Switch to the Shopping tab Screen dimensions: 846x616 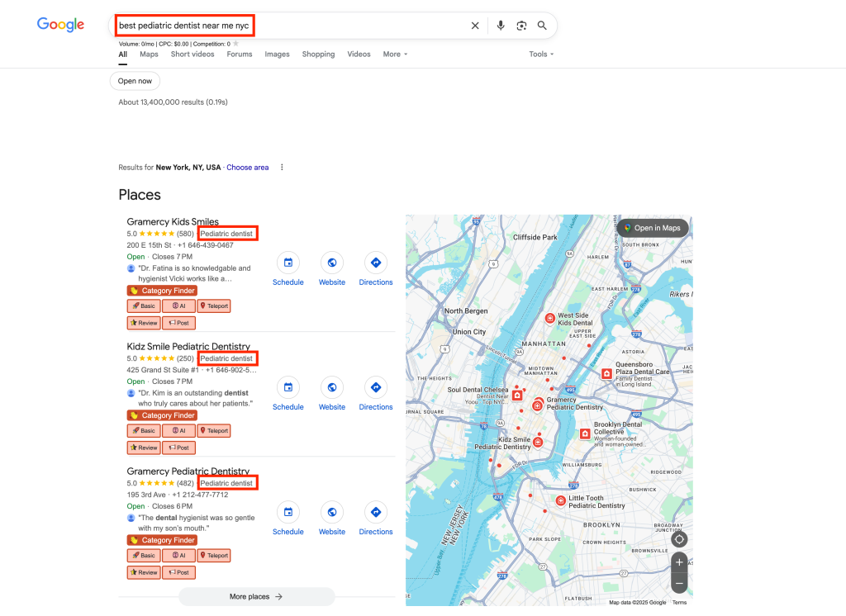point(318,54)
